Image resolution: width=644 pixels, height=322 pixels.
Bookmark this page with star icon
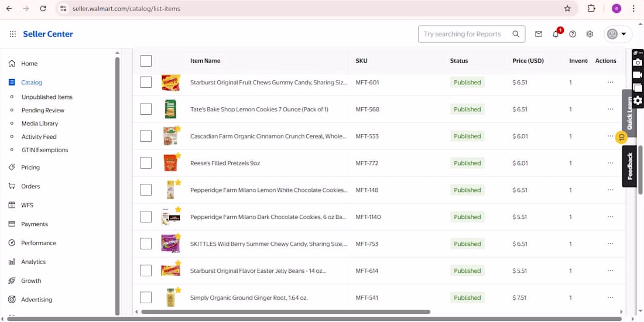(567, 8)
